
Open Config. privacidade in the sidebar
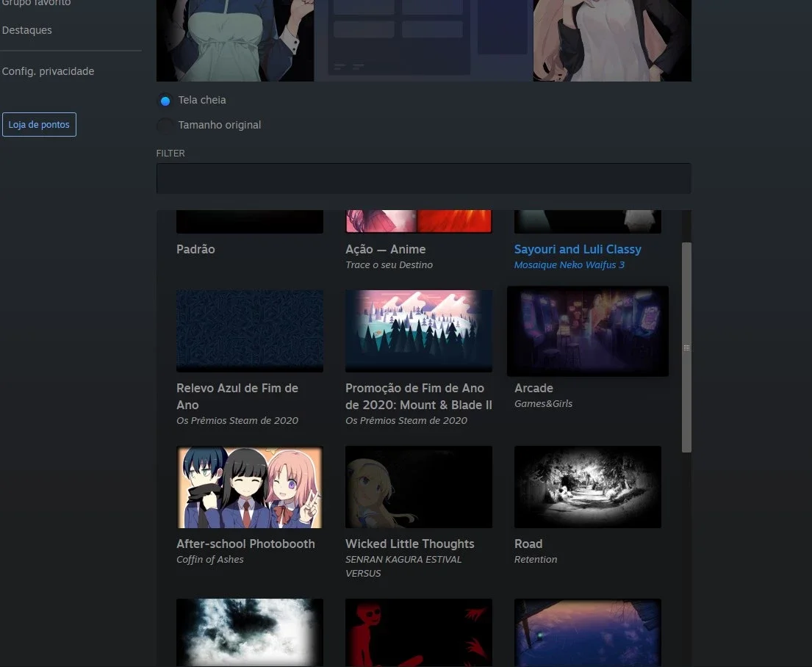tap(48, 71)
